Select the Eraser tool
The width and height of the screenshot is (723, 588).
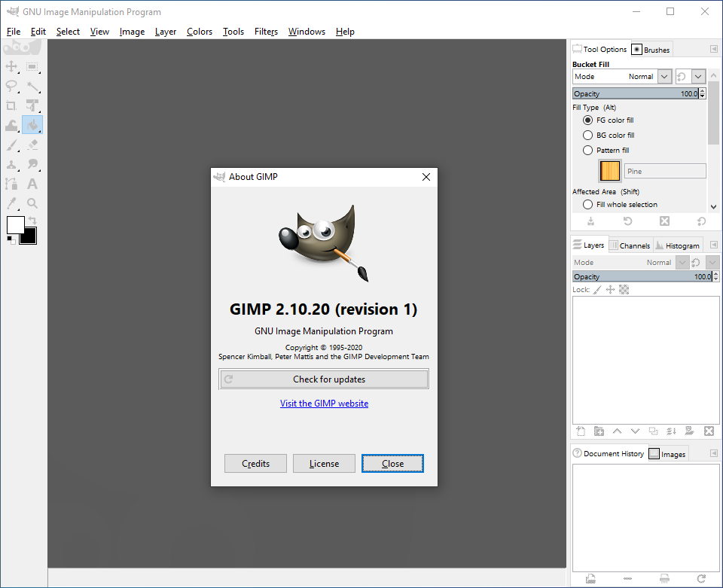32,145
